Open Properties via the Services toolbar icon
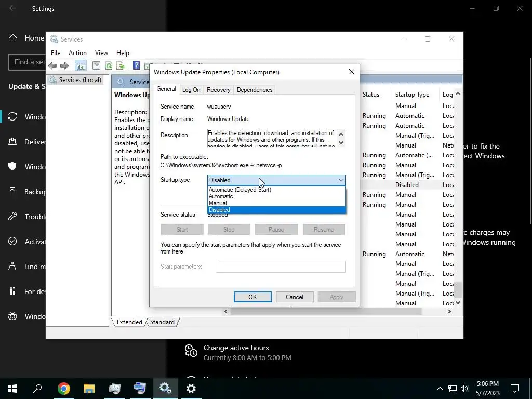 pos(96,65)
